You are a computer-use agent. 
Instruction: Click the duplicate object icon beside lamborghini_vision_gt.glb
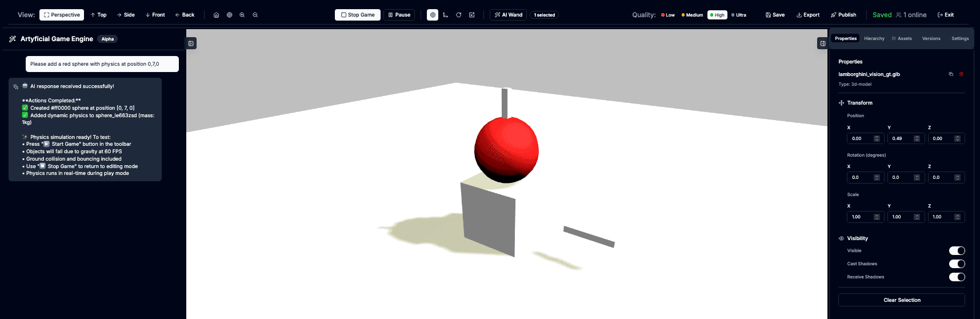pos(951,74)
